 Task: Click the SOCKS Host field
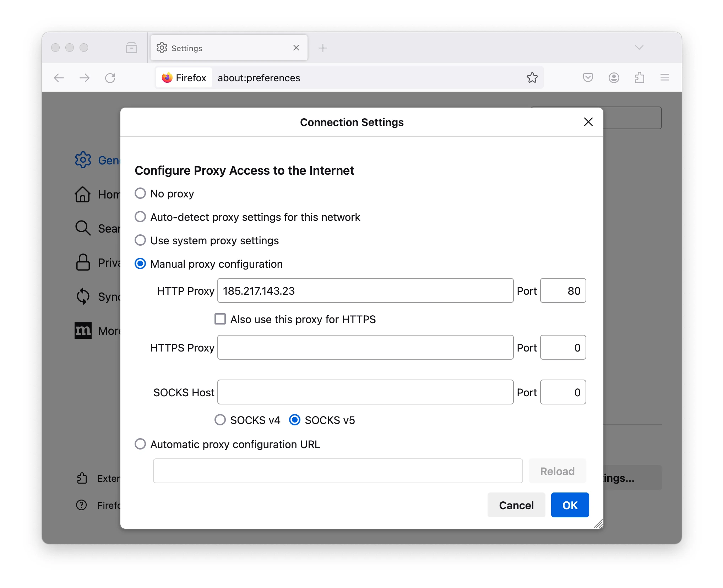[365, 392]
